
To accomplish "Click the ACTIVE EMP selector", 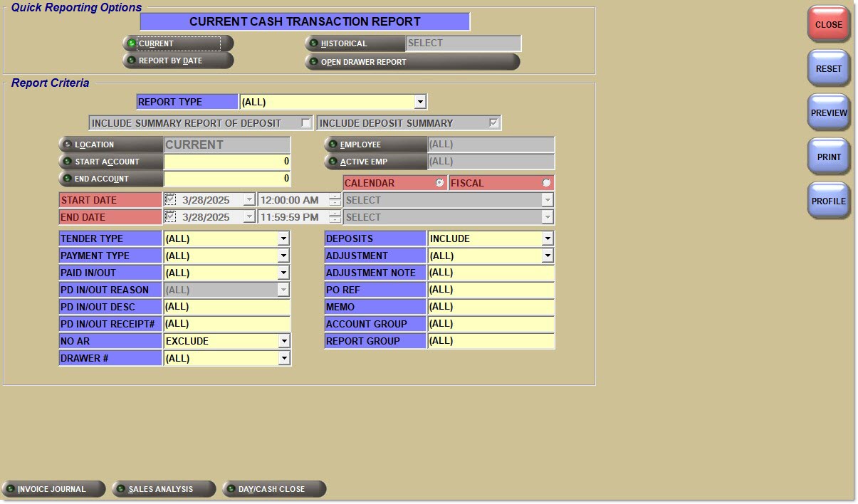I will tap(374, 162).
